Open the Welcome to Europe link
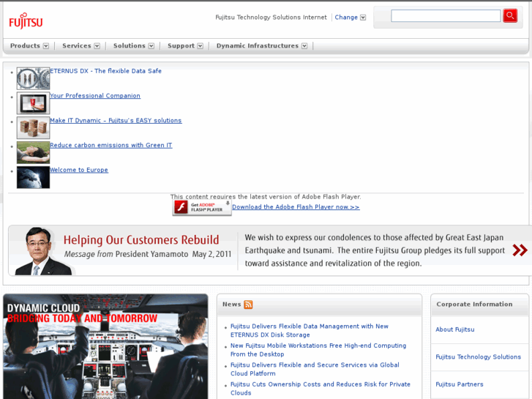The height and width of the screenshot is (399, 532). (x=79, y=170)
